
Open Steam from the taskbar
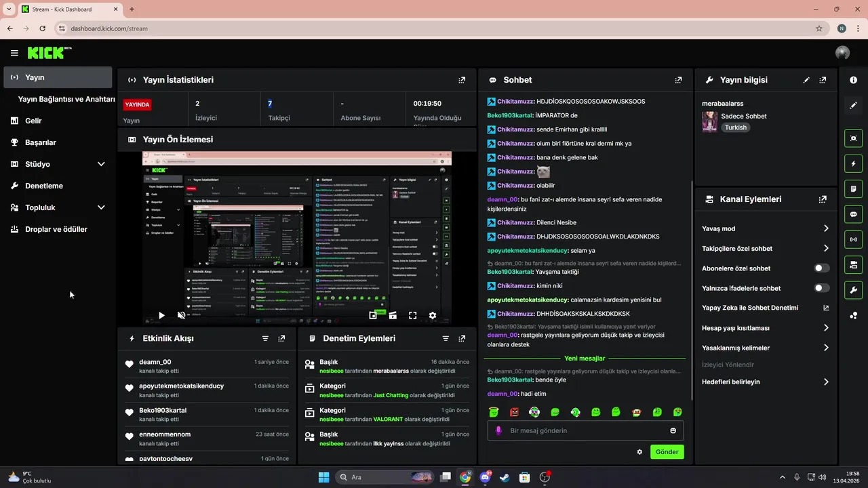coord(505,477)
